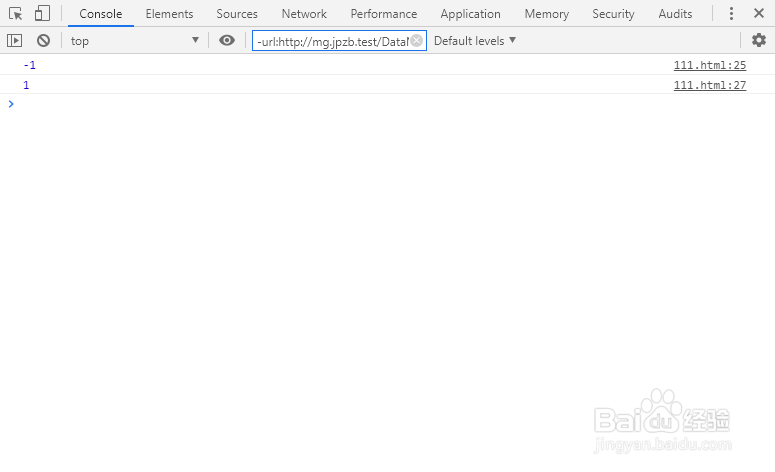Open console settings gear
The width and height of the screenshot is (775, 472).
pos(759,40)
